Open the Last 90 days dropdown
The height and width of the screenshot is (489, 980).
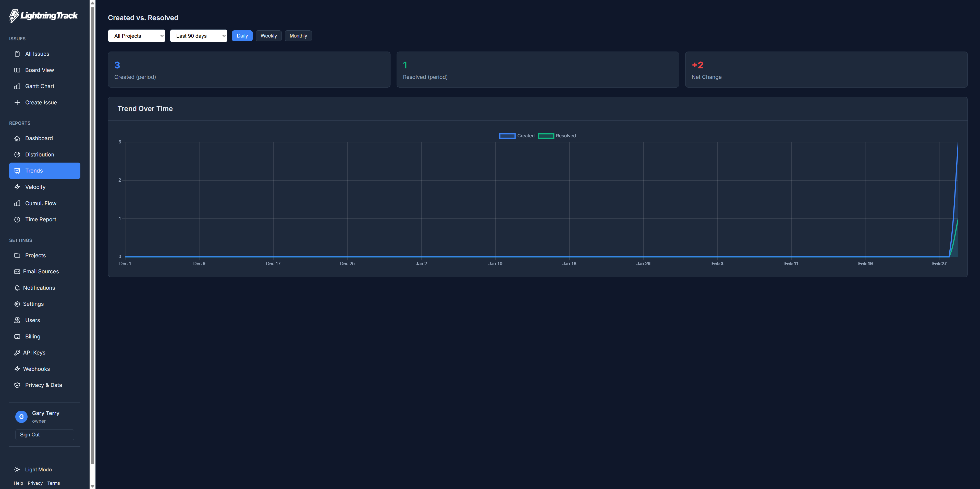pos(198,35)
